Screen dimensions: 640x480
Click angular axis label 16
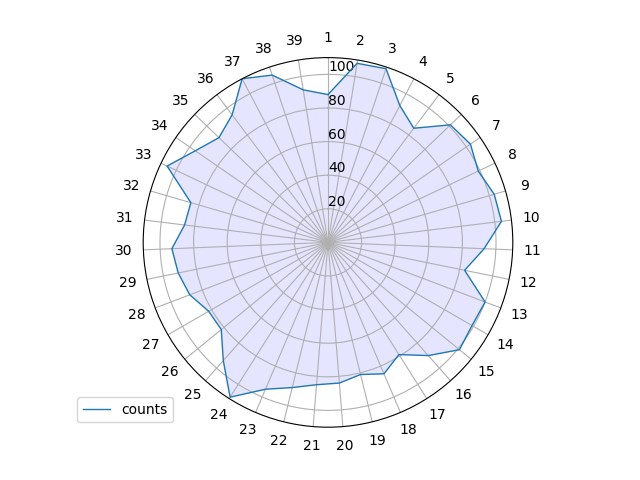click(x=463, y=394)
